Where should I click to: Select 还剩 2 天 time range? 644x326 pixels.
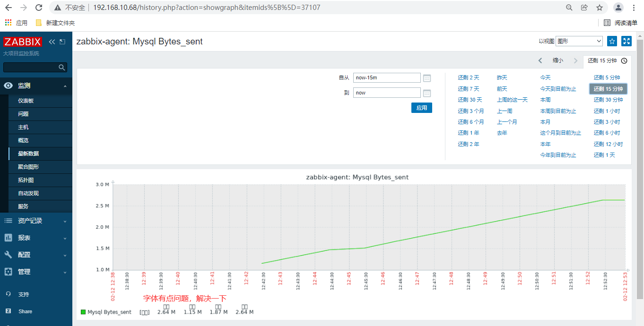(468, 77)
